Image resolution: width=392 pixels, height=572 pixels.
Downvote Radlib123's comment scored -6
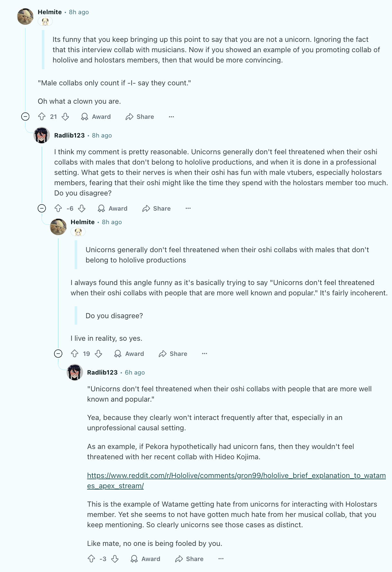point(82,208)
